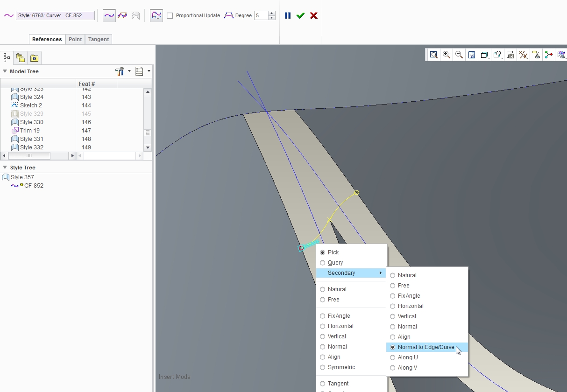Image resolution: width=567 pixels, height=392 pixels.
Task: Select Sketch 2 in the Model Tree
Action: [x=31, y=105]
